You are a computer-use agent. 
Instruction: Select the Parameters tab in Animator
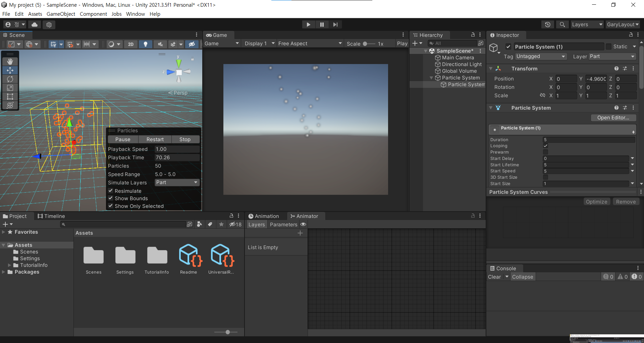pos(283,225)
